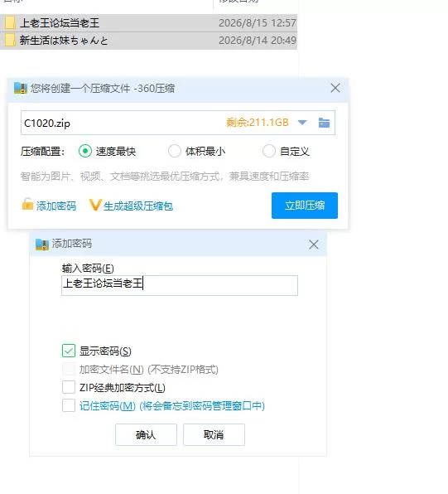Open the save path dropdown arrow
The height and width of the screenshot is (494, 448).
[302, 123]
